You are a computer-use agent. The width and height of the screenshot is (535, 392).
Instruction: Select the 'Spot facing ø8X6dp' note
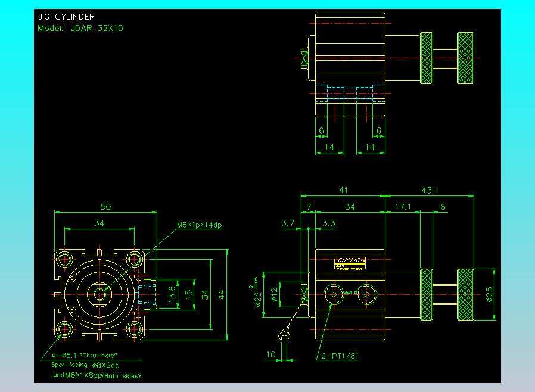coord(85,365)
